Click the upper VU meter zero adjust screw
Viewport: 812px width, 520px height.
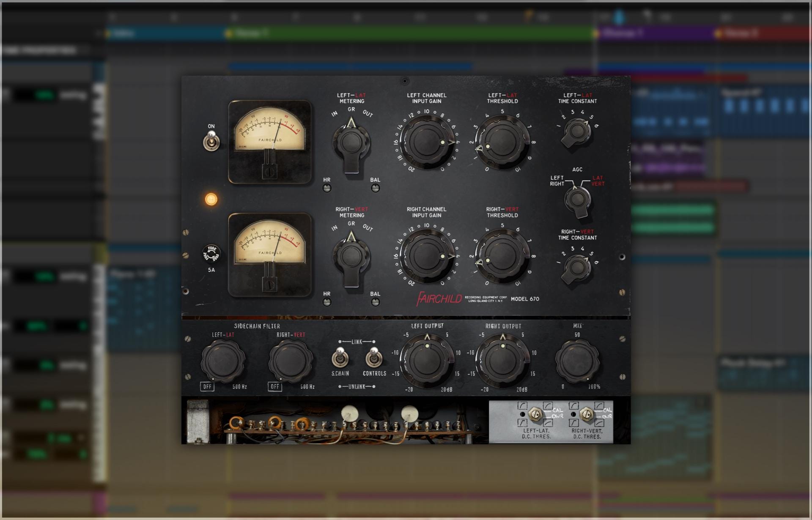point(269,172)
